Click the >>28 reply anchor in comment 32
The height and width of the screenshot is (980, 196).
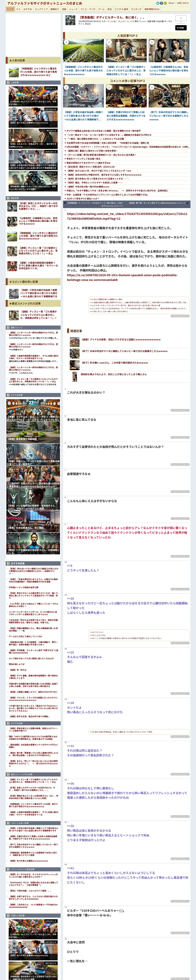coord(70,703)
